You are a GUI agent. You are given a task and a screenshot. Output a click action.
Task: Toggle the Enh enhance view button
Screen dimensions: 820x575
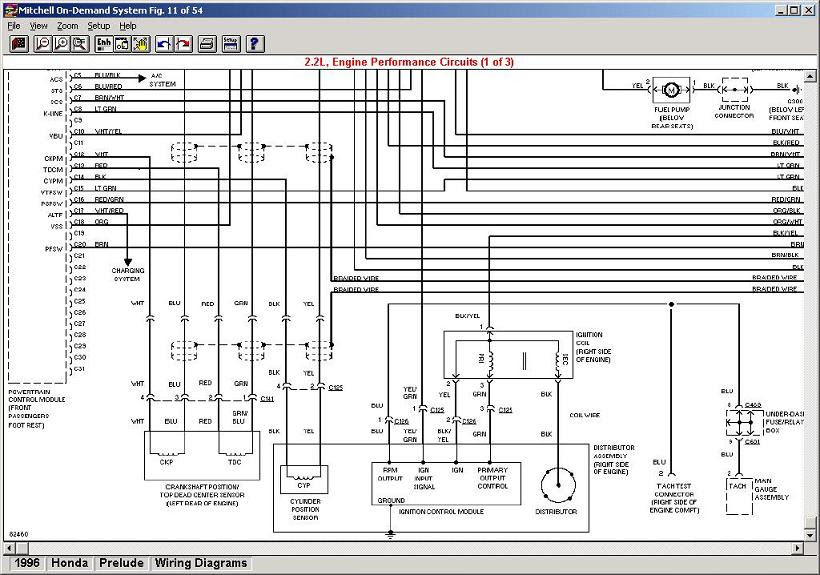tap(104, 44)
